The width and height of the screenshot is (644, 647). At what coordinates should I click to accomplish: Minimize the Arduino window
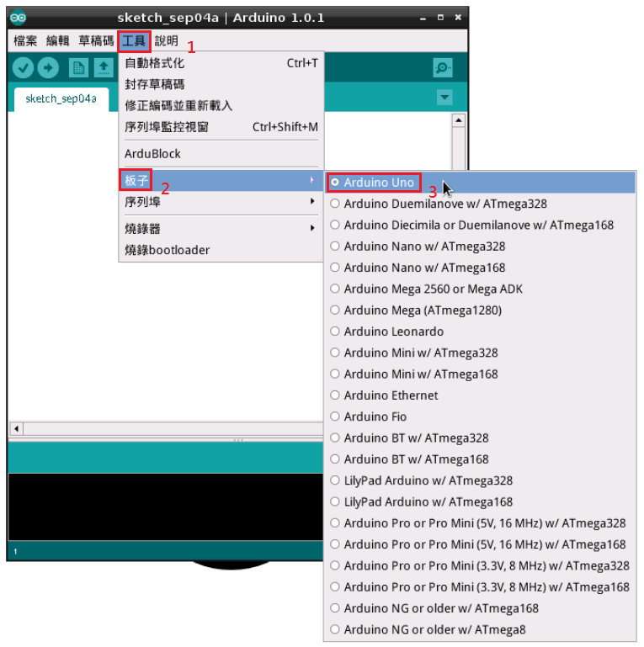click(x=423, y=18)
